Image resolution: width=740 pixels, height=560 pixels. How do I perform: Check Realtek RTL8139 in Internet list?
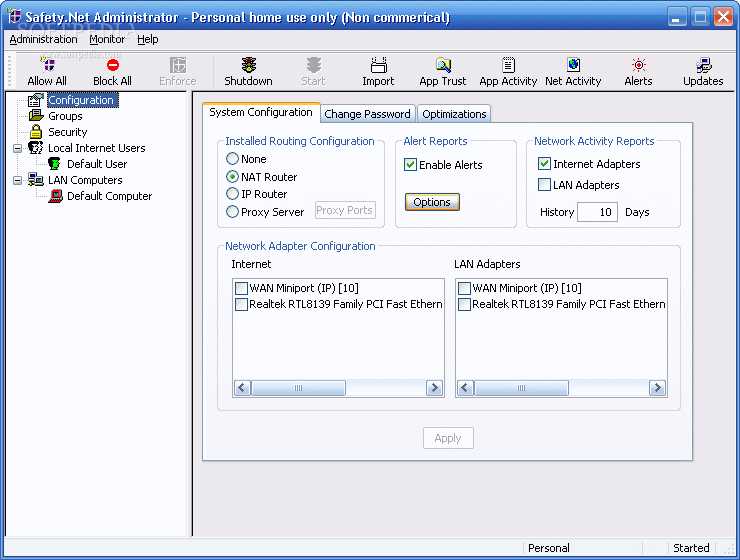[x=241, y=304]
